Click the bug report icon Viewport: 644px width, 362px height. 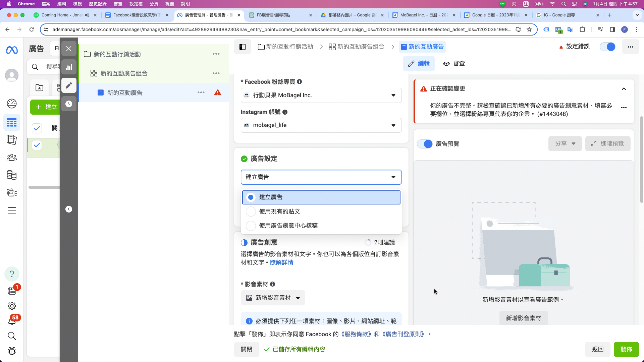pyautogui.click(x=12, y=351)
